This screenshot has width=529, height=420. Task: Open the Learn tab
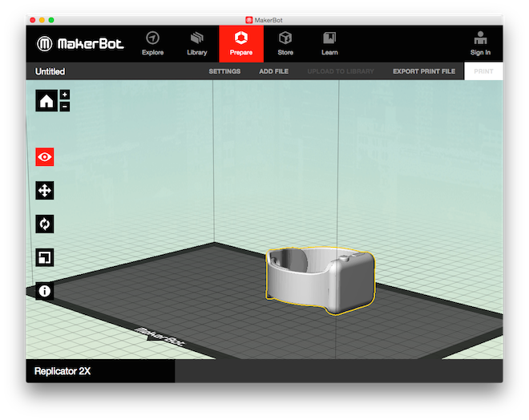point(329,44)
